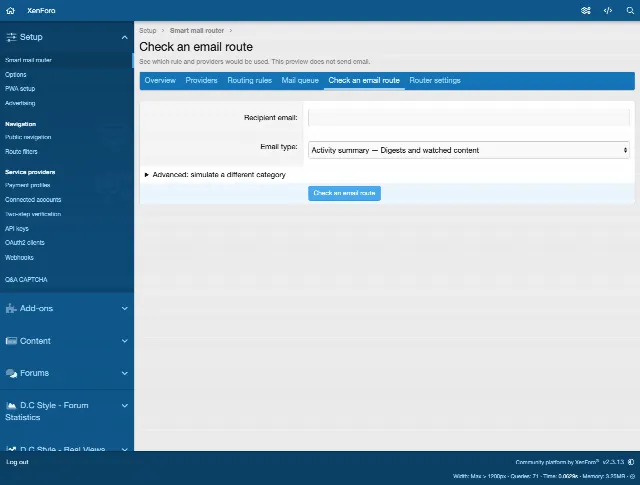Viewport: 640px width, 485px height.
Task: Click the Log out link
Action: coord(17,462)
